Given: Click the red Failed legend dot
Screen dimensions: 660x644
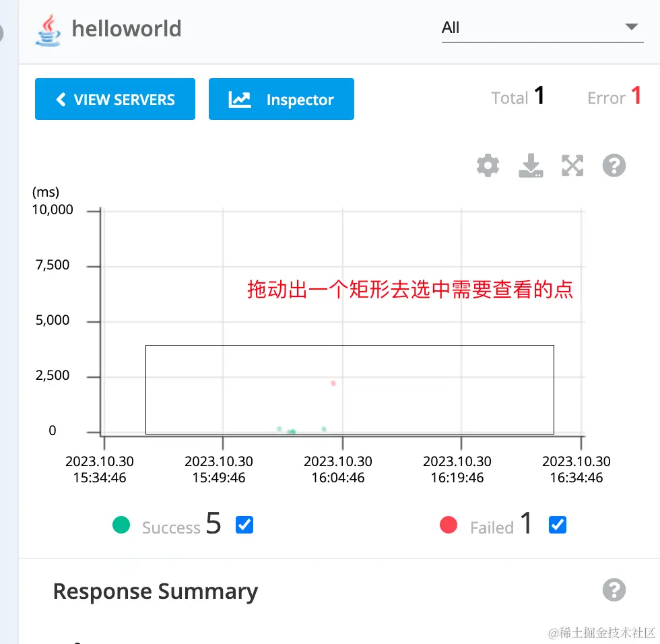Looking at the screenshot, I should point(449,525).
